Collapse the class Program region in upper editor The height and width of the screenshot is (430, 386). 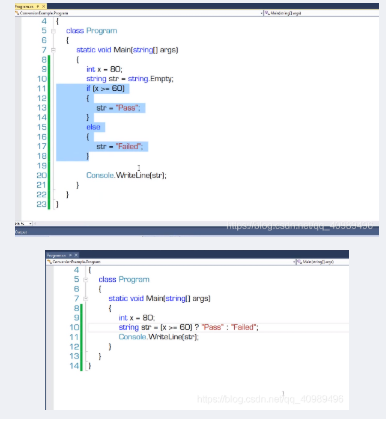click(53, 31)
